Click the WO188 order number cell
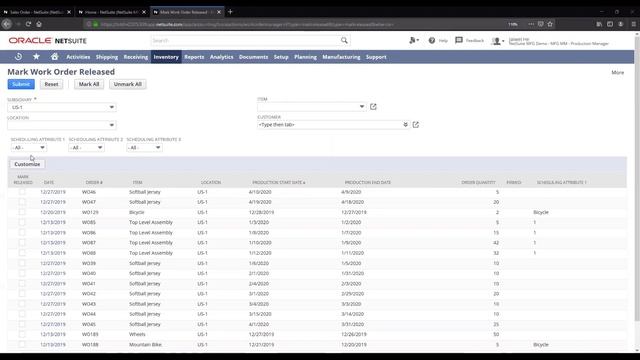 point(90,344)
